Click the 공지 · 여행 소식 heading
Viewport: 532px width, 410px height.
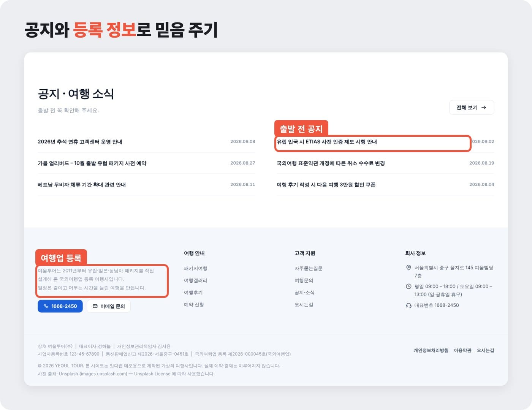coord(76,93)
